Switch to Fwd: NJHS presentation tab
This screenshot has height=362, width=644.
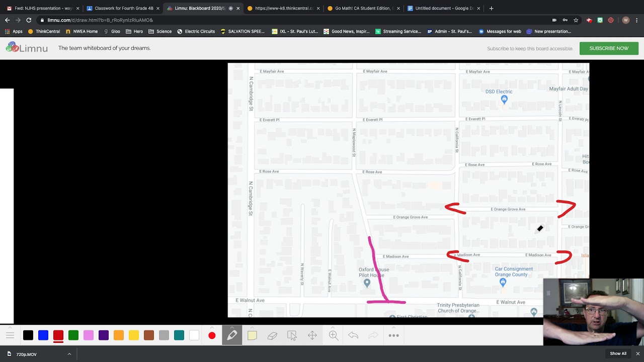point(43,8)
